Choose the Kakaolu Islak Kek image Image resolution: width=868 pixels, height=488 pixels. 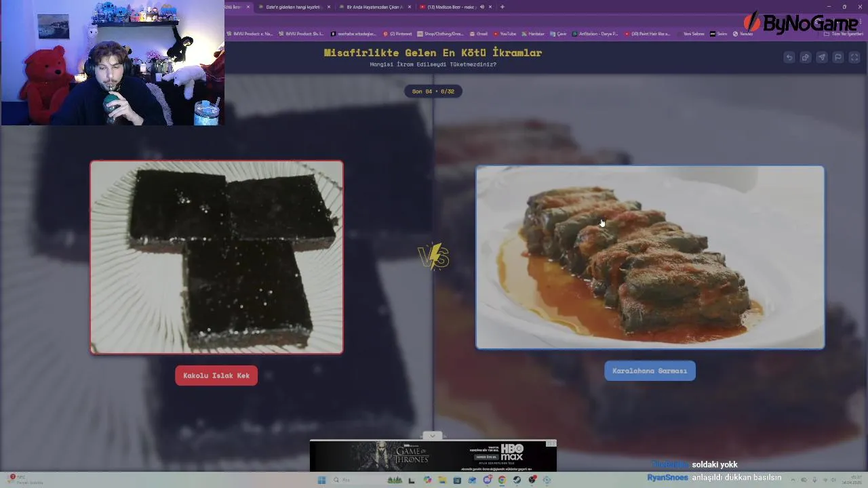217,257
